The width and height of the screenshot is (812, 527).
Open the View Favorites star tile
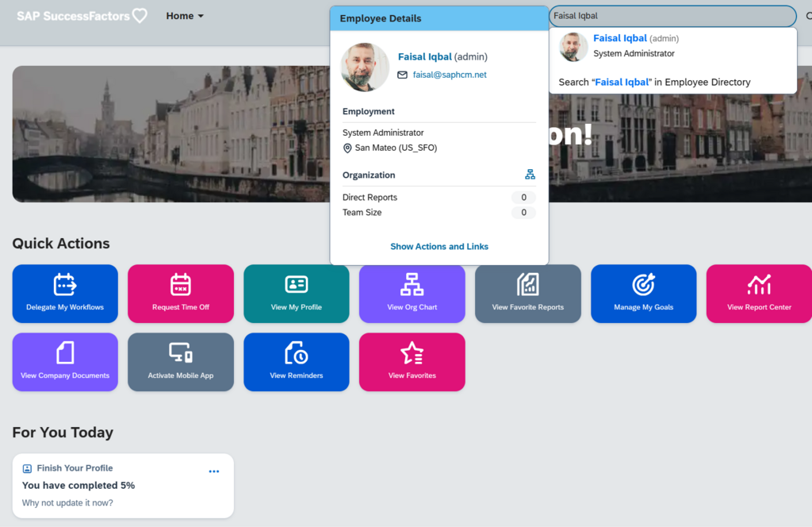tap(412, 362)
